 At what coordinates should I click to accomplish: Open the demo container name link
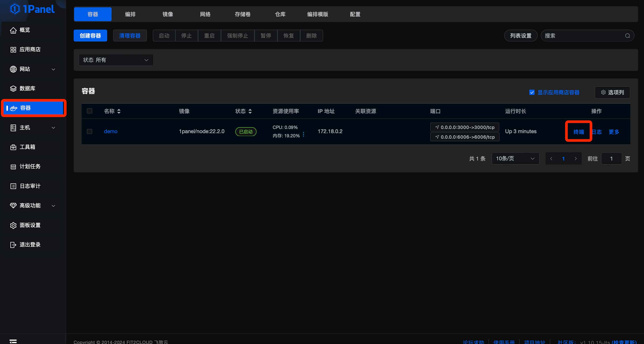point(110,131)
